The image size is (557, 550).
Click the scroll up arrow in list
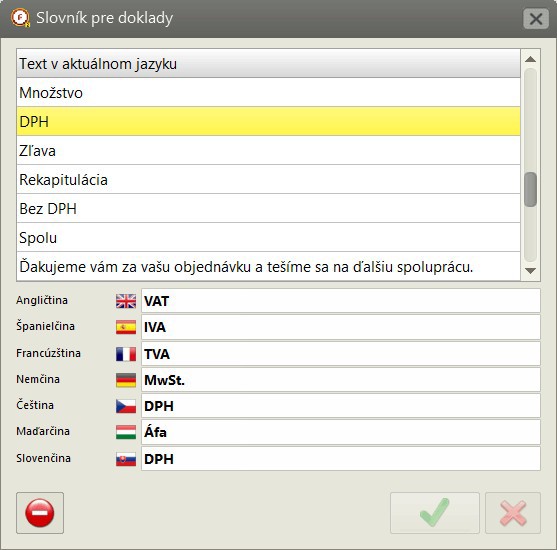530,59
